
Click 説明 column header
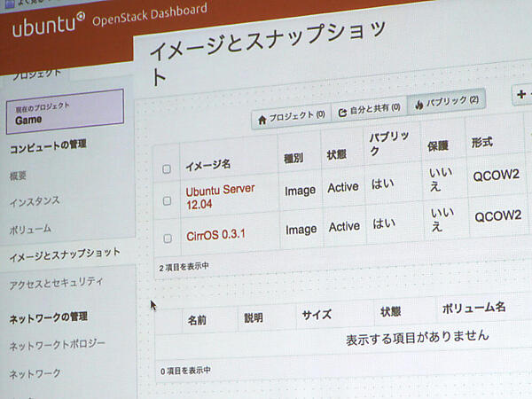point(254,318)
